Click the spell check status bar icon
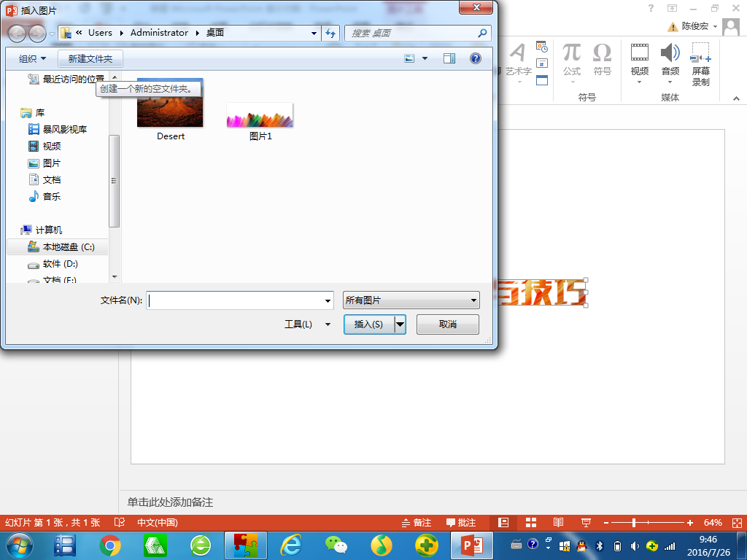The width and height of the screenshot is (747, 560). click(x=119, y=522)
